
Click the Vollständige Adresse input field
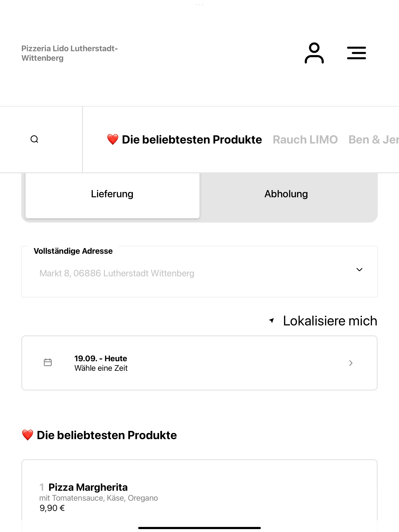coord(199,272)
